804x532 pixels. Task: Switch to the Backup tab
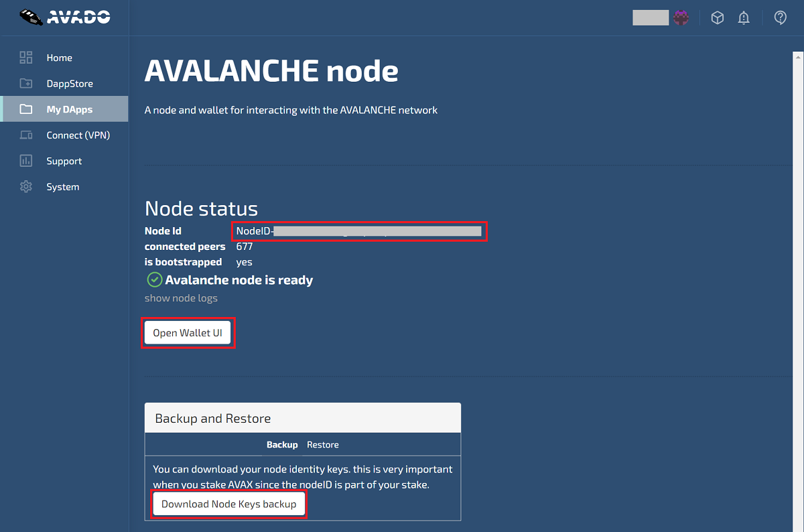pos(282,445)
